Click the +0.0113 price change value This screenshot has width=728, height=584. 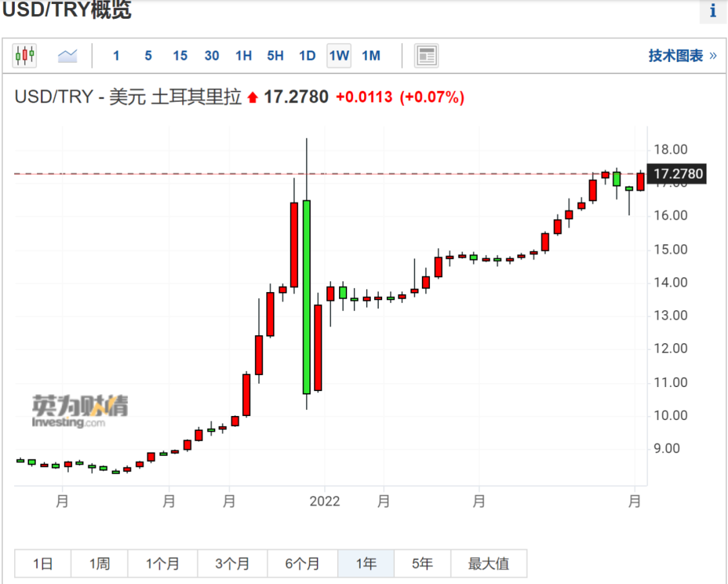364,97
